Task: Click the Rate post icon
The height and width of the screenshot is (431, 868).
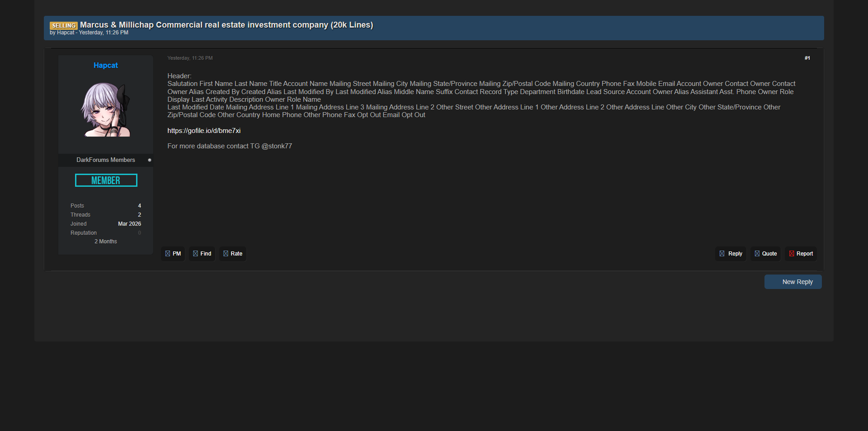Action: [x=226, y=254]
